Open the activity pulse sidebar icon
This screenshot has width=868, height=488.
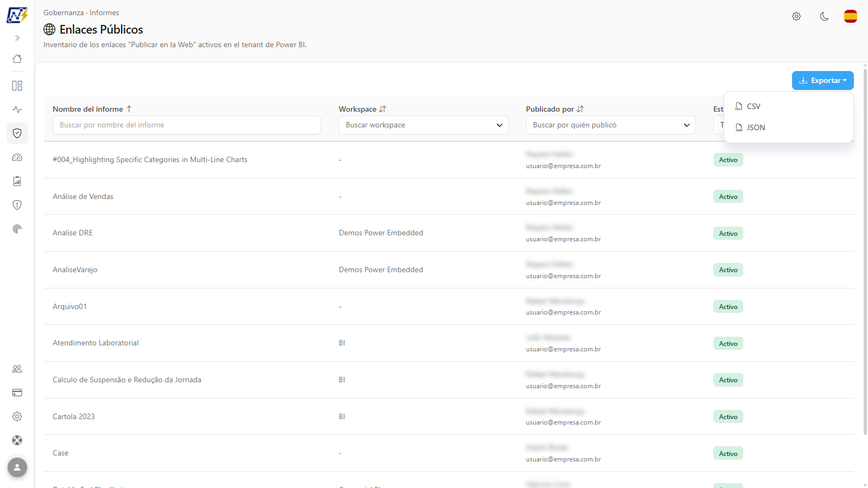(x=17, y=110)
